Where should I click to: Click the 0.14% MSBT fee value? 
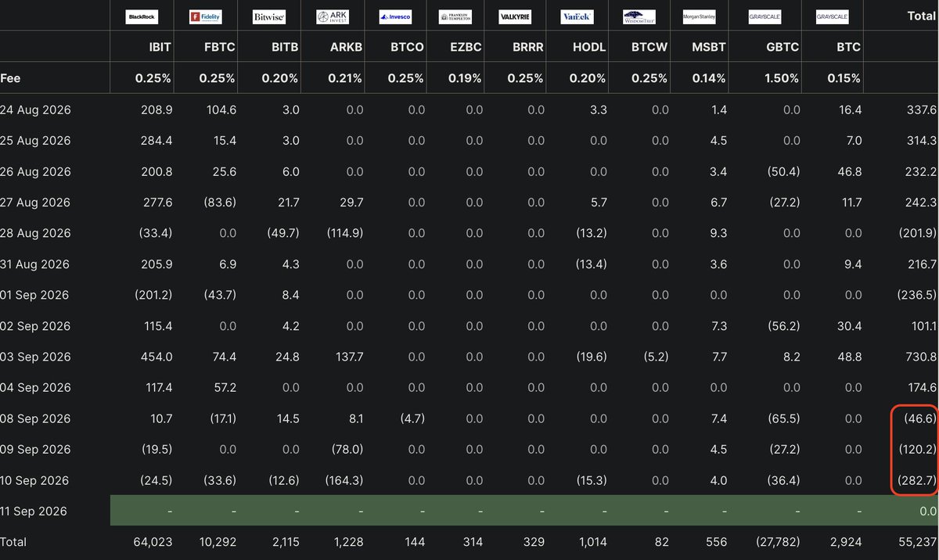pos(708,78)
